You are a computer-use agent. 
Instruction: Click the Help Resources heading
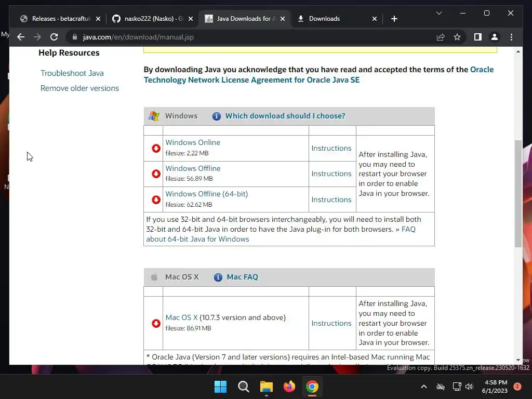point(69,53)
